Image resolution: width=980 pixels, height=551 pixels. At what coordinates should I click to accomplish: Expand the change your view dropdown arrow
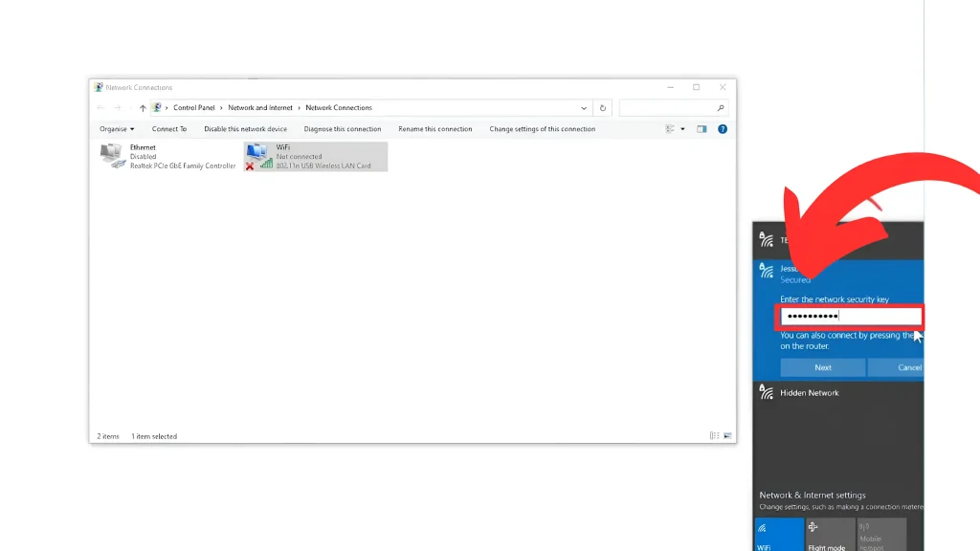pos(682,129)
